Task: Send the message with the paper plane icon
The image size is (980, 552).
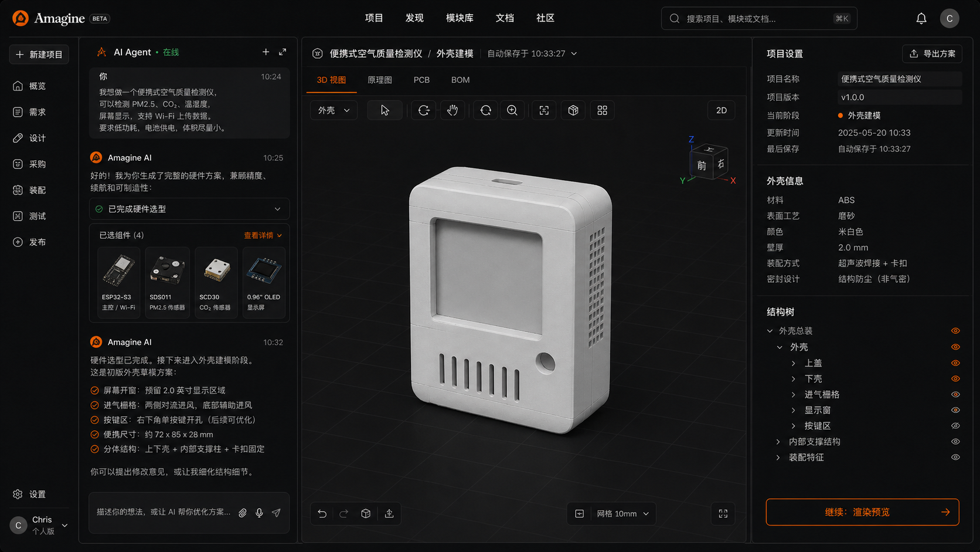Action: click(276, 513)
